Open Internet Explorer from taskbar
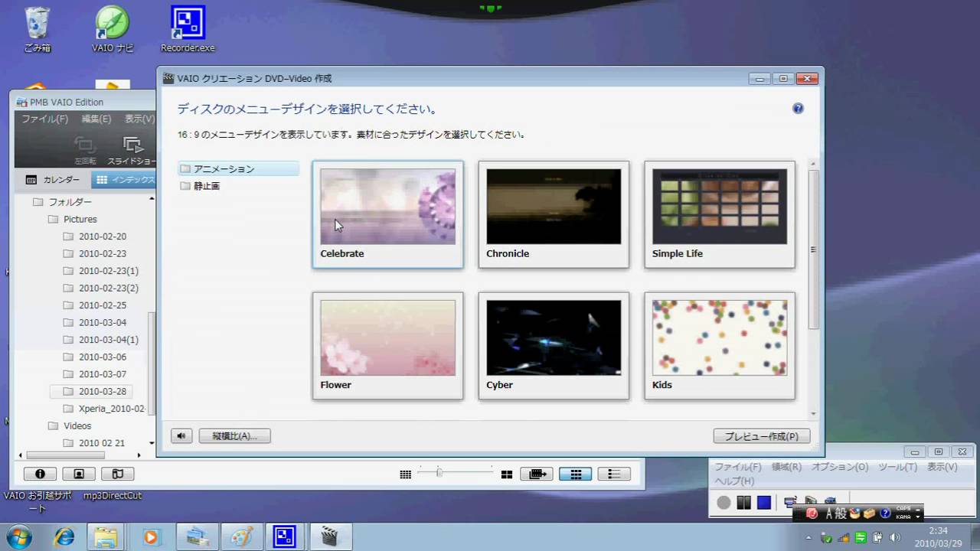Viewport: 980px width, 551px height. (64, 536)
